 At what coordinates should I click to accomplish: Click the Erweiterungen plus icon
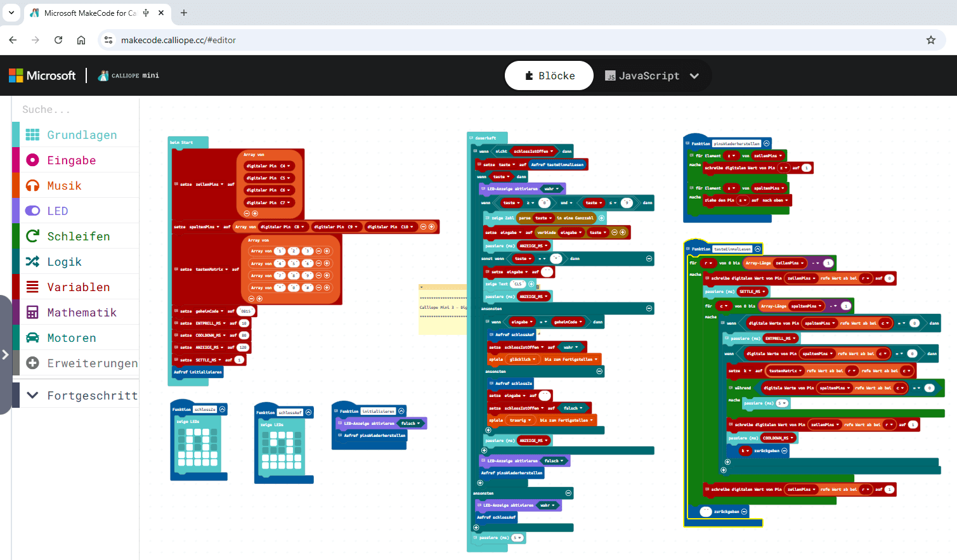coord(32,363)
